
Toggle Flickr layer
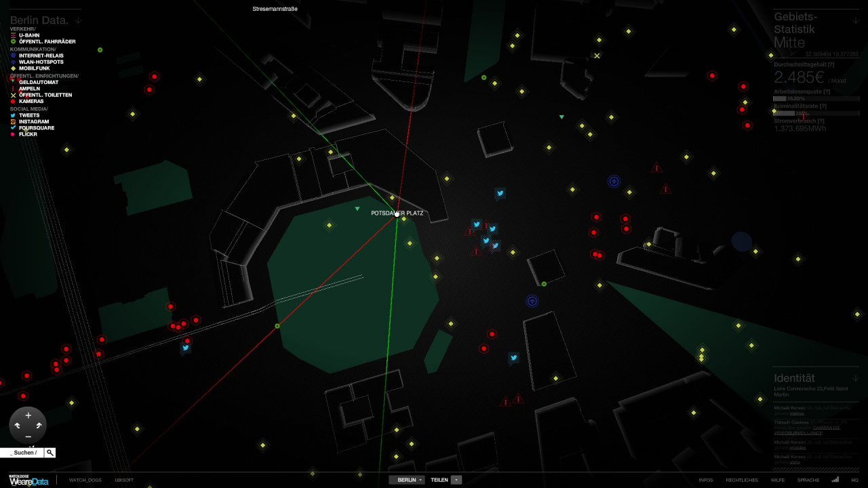(x=24, y=134)
